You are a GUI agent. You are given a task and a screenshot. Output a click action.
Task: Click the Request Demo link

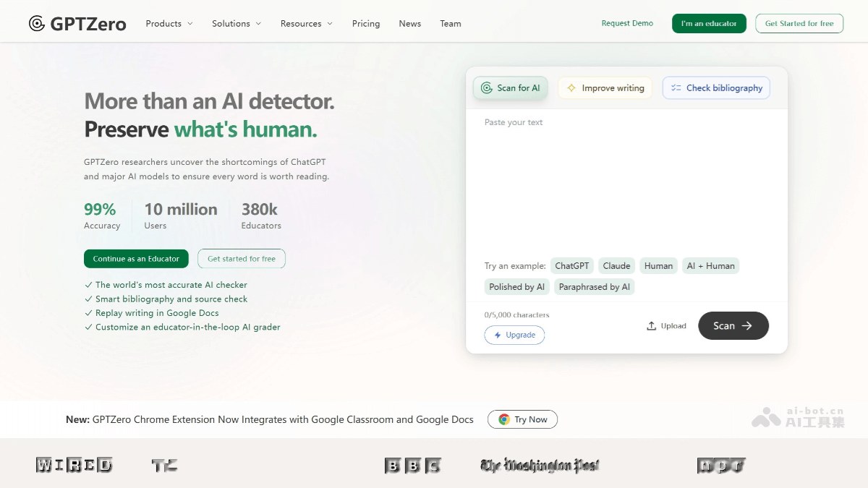point(627,23)
